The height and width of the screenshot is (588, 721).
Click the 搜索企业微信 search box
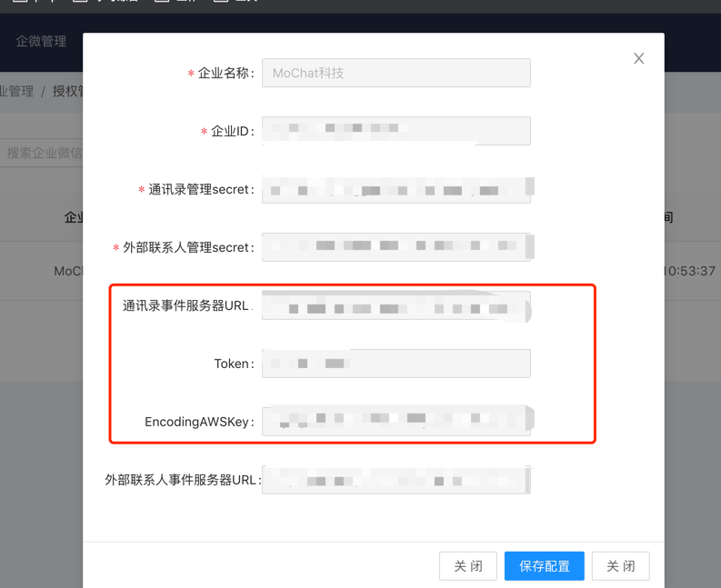point(43,153)
